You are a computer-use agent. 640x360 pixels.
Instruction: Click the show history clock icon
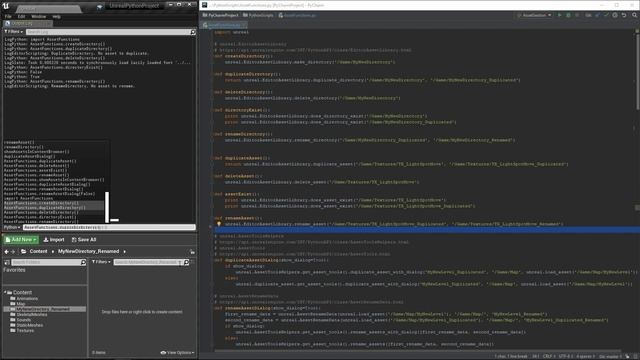[615, 15]
